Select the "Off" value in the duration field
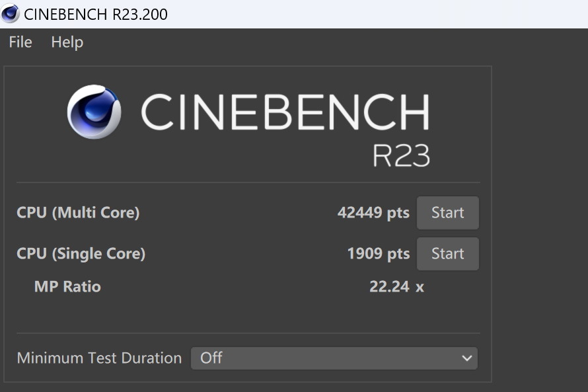This screenshot has width=588, height=392. pos(211,358)
